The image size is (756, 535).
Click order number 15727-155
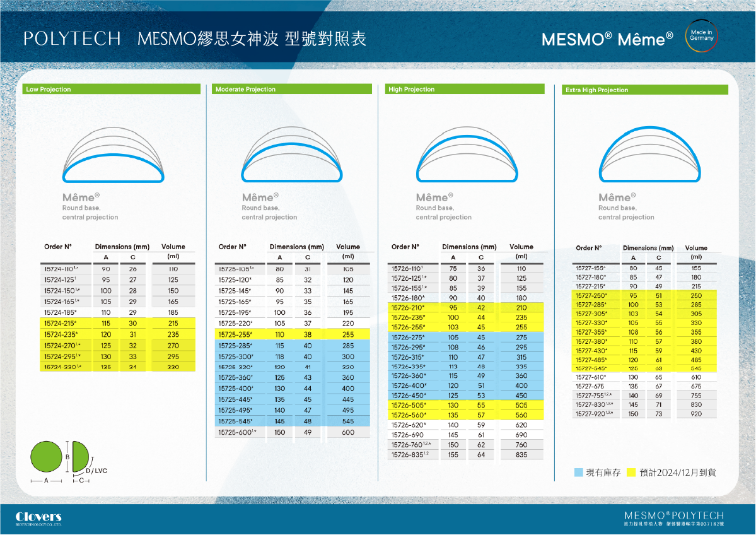tap(590, 268)
